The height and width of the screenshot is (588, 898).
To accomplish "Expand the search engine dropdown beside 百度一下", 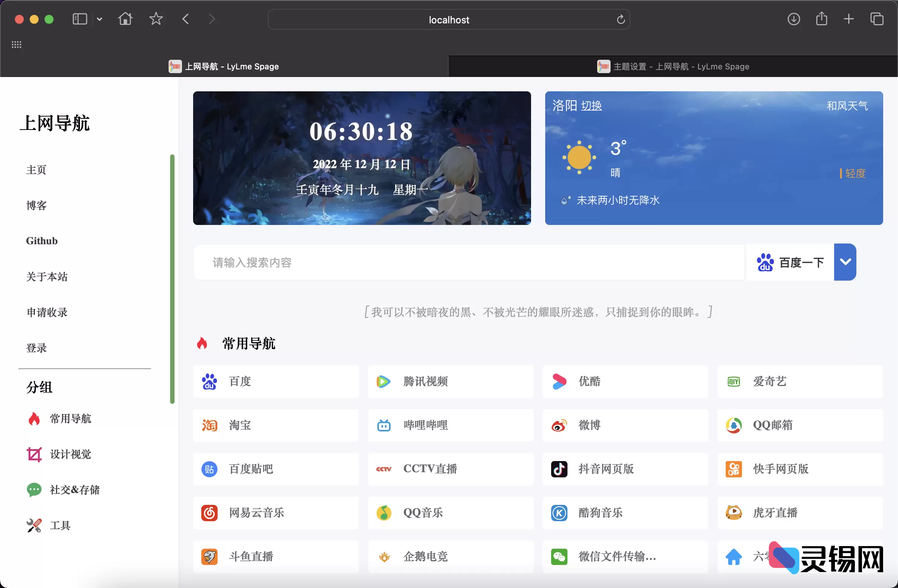I will coord(845,262).
